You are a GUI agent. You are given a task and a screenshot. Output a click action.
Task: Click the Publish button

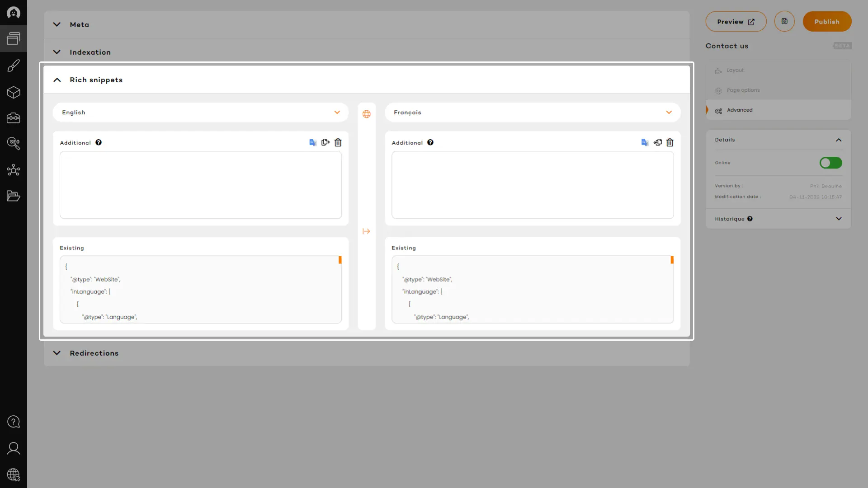(x=827, y=22)
